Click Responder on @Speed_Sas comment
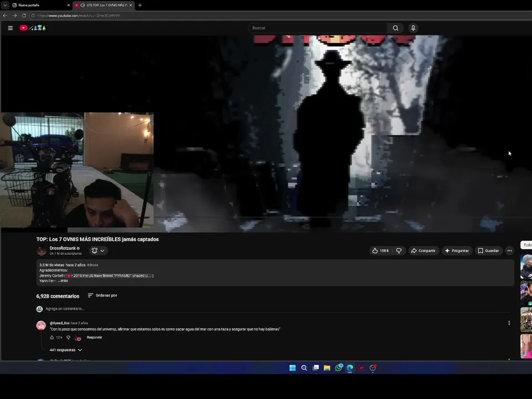The image size is (532, 399). click(94, 337)
